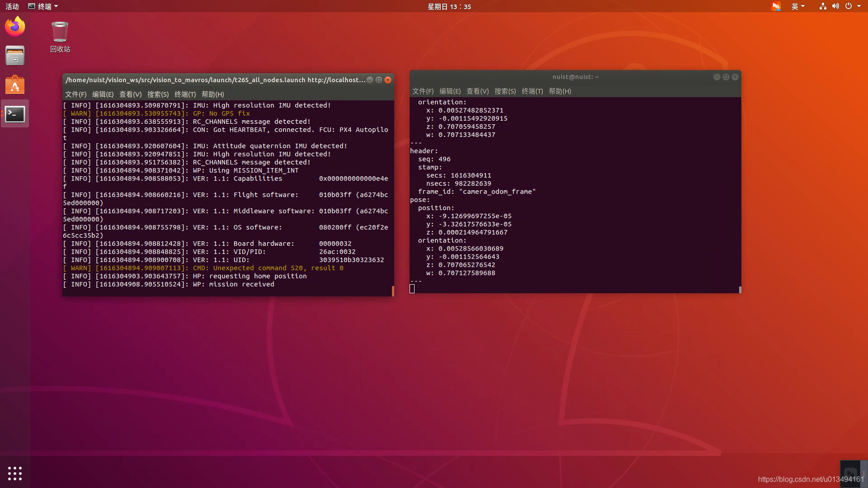
Task: Open 搜索(S) menu in nuist@nuist terminal
Action: 505,91
